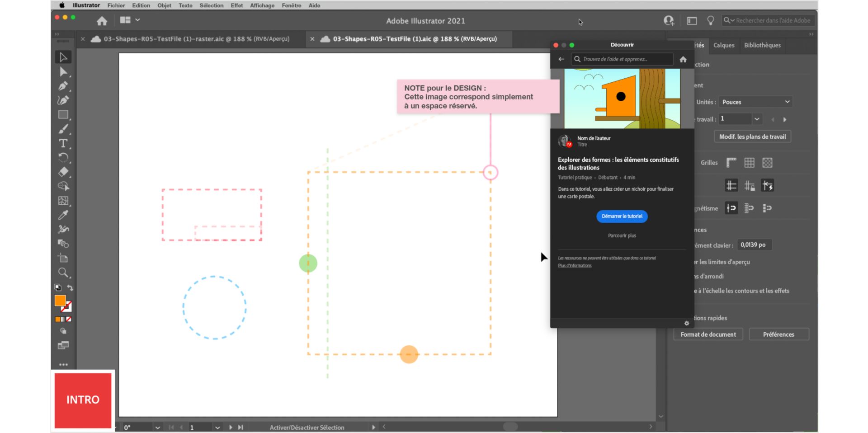Select the Eyedropper tool

point(63,215)
